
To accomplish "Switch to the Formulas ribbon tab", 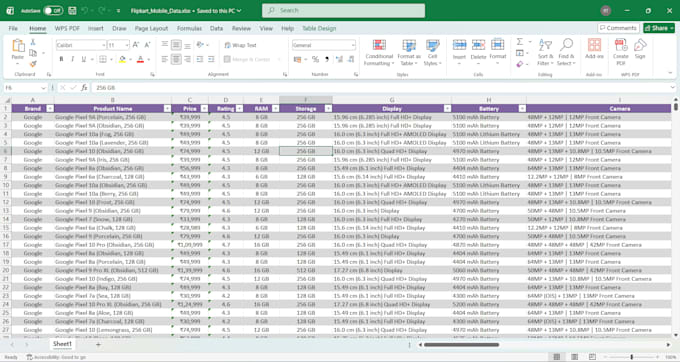I will [x=189, y=28].
